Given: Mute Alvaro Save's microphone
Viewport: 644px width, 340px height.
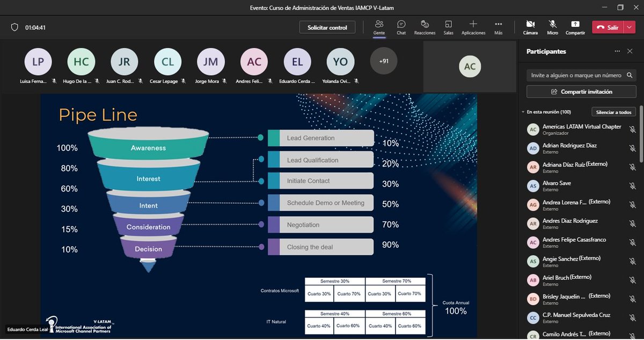Looking at the screenshot, I should coord(632,186).
